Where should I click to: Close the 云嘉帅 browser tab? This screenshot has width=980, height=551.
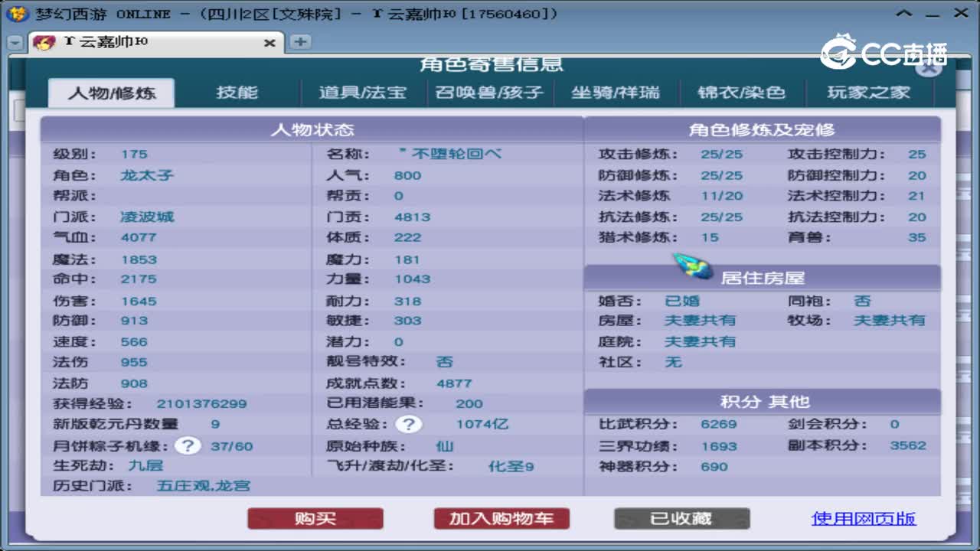pos(269,43)
